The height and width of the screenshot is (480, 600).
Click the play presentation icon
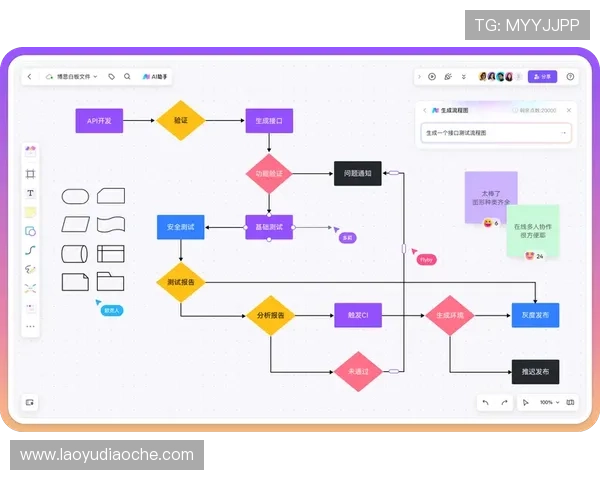coord(432,76)
